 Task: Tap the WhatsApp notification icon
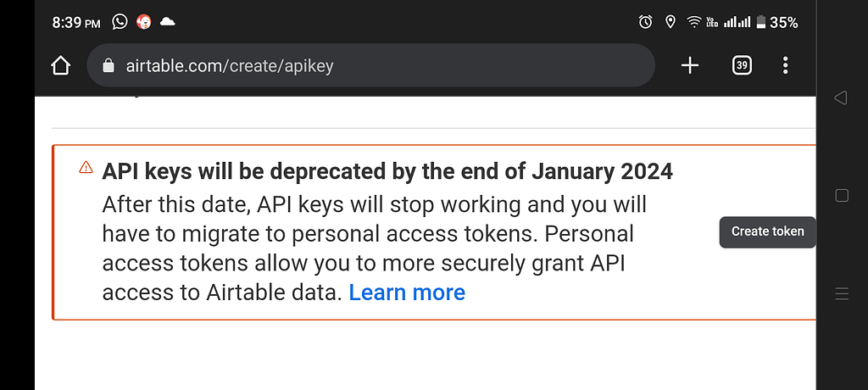pos(120,22)
